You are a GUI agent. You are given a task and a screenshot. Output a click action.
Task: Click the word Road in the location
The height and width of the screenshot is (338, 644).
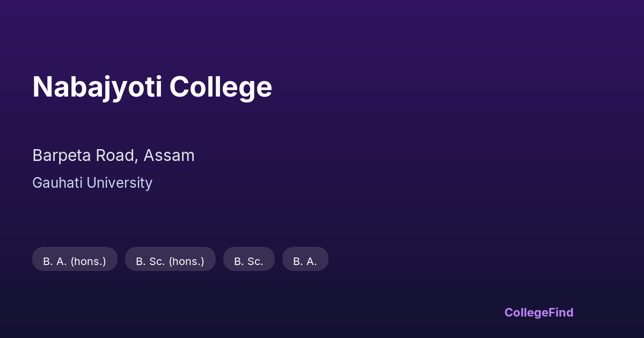tap(119, 156)
